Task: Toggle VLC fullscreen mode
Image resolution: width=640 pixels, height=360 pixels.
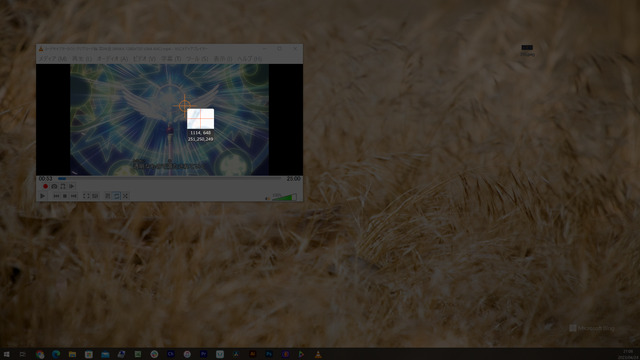Action: point(86,196)
